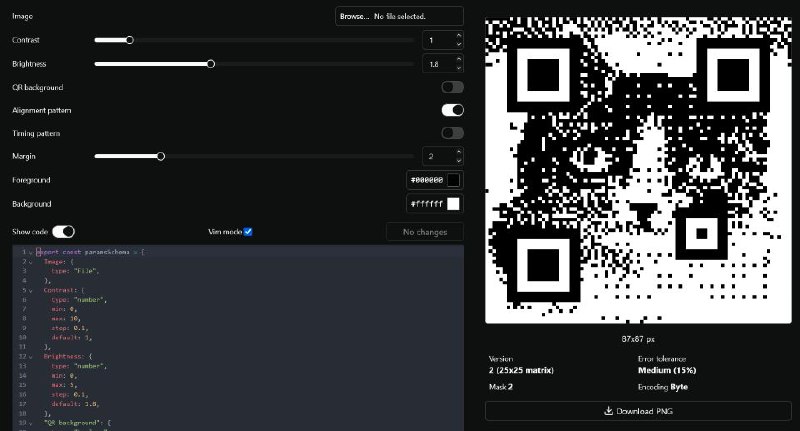Increase the Margin value with up arrow
Screen dimensions: 800x431
click(x=458, y=152)
